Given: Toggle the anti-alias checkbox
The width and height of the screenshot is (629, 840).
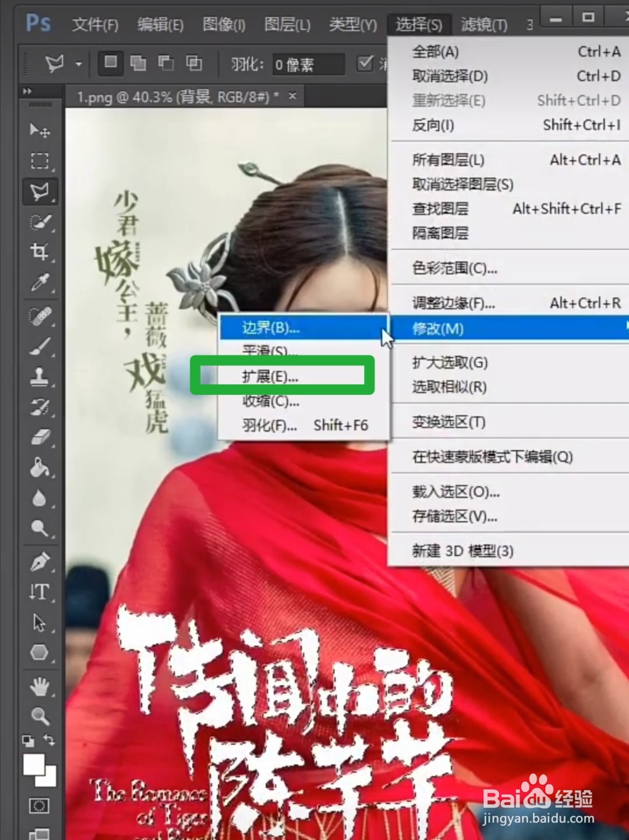Looking at the screenshot, I should click(365, 62).
